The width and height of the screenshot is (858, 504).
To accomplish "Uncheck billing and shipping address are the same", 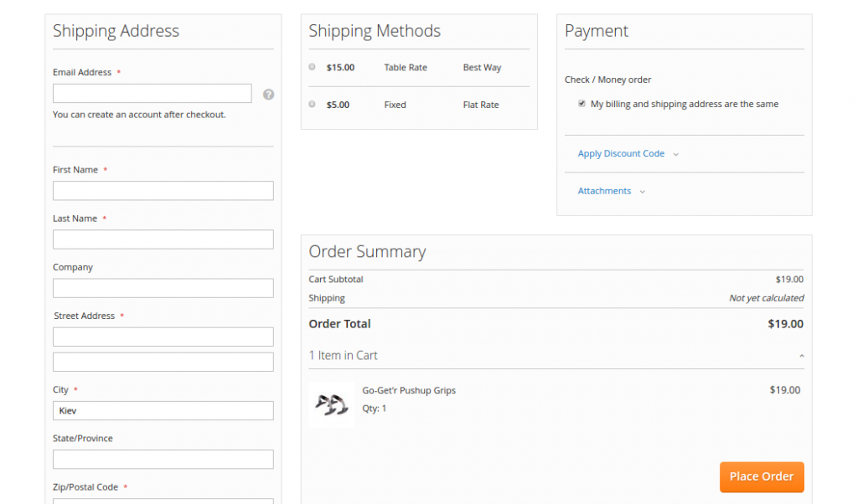I will 581,104.
